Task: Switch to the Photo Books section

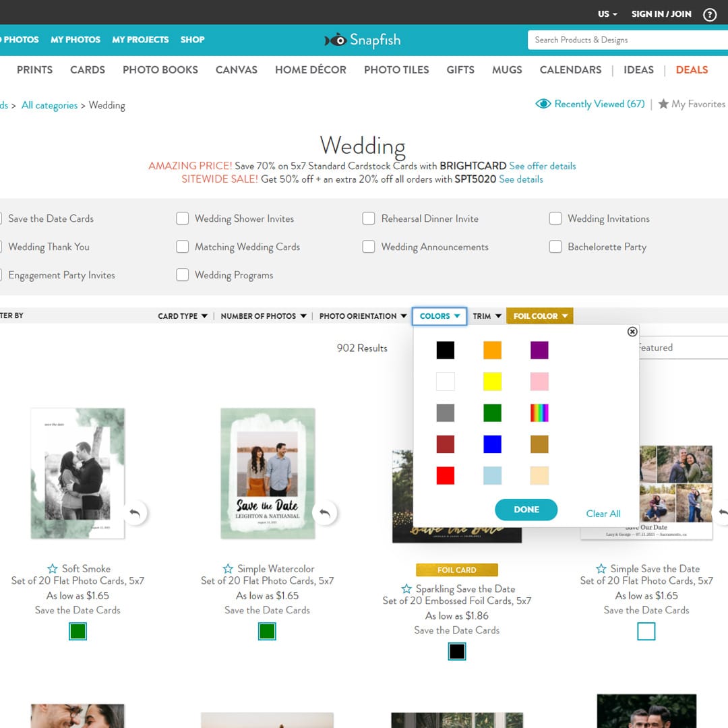Action: pos(160,69)
